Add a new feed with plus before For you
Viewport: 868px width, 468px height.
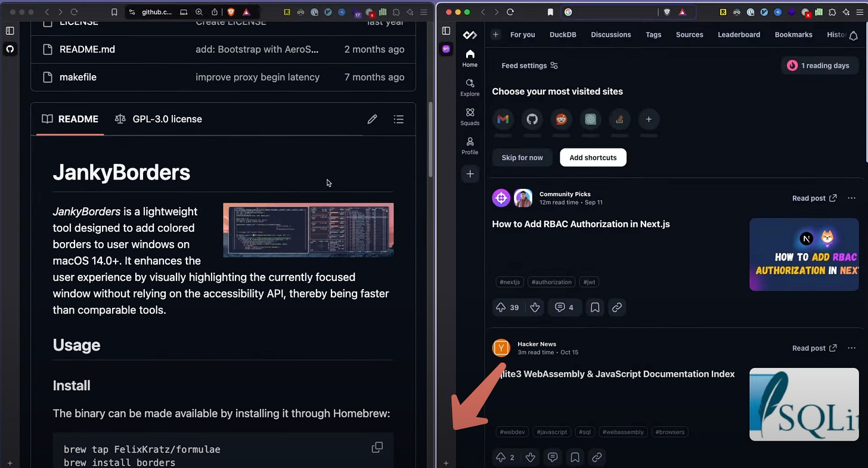[495, 35]
